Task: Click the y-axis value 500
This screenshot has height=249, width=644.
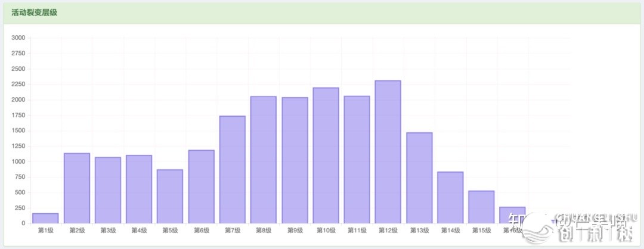Action: (20, 193)
